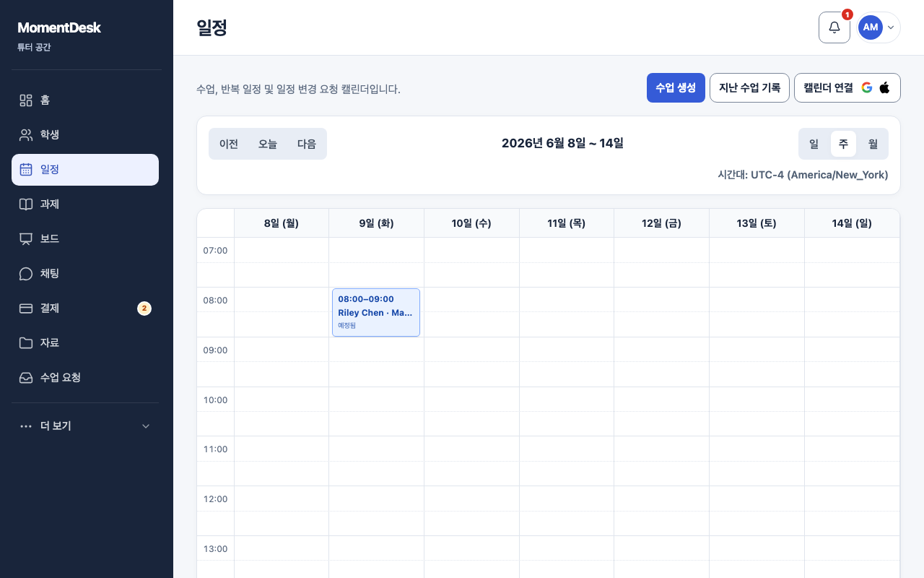This screenshot has width=924, height=578.
Task: Open notifications with the bell icon
Action: pyautogui.click(x=834, y=27)
